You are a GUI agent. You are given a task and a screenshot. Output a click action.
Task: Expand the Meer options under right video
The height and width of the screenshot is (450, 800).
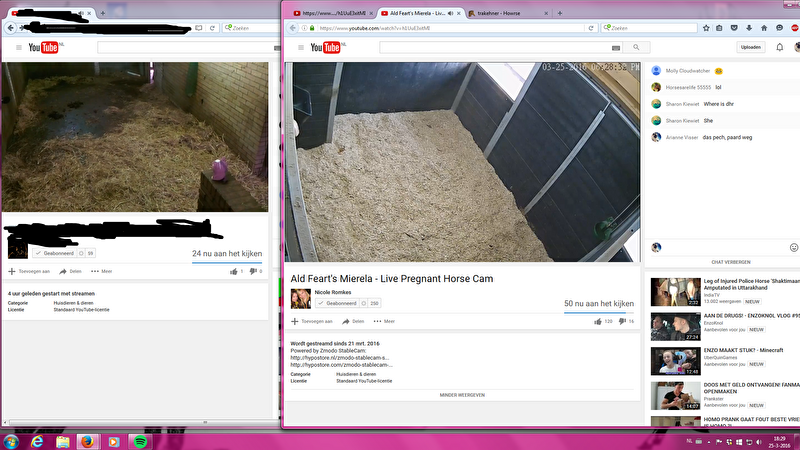tap(383, 321)
